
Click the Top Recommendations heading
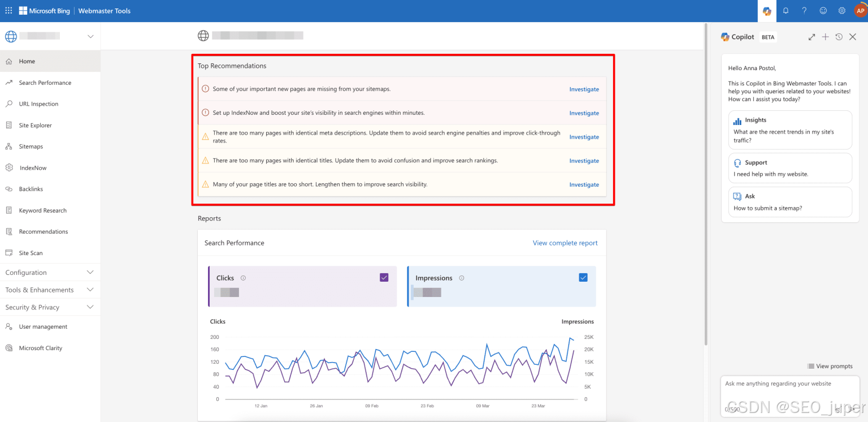[232, 66]
